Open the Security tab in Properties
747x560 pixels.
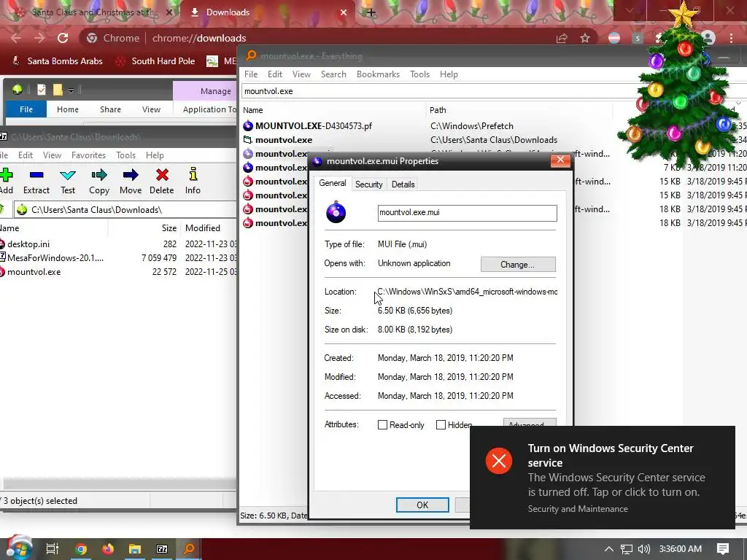368,184
